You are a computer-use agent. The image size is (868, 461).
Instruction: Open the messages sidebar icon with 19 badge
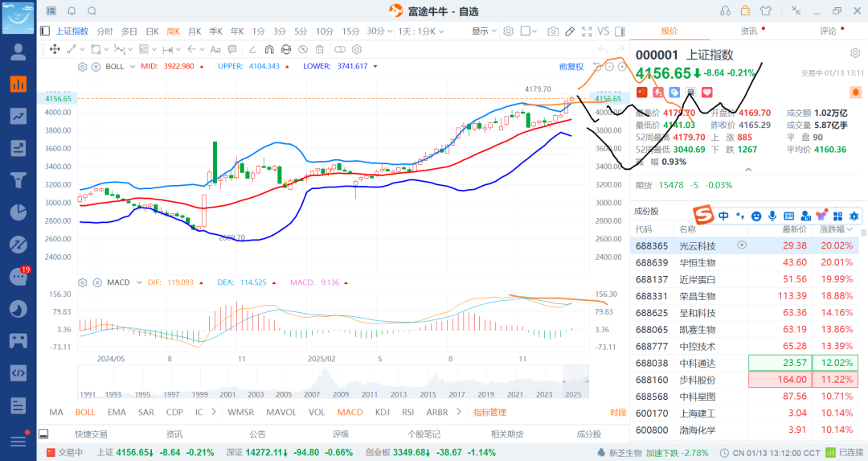pyautogui.click(x=18, y=277)
